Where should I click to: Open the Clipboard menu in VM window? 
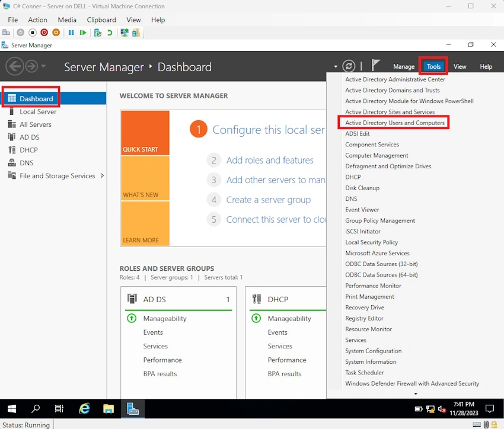point(101,20)
